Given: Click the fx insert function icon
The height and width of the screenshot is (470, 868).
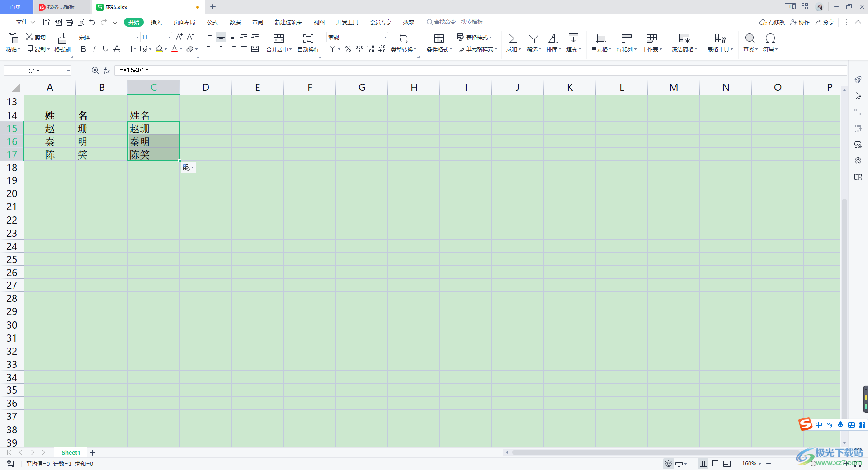Looking at the screenshot, I should pyautogui.click(x=107, y=70).
